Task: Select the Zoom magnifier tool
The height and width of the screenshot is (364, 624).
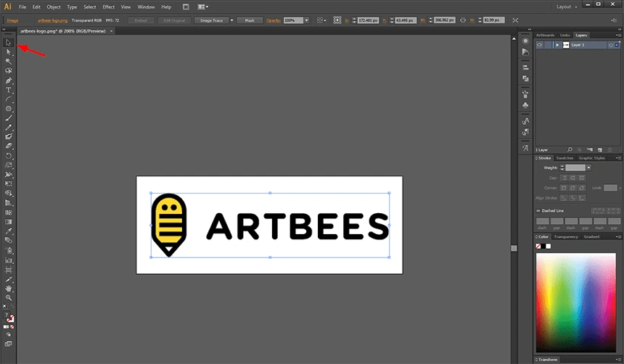Action: (x=9, y=297)
